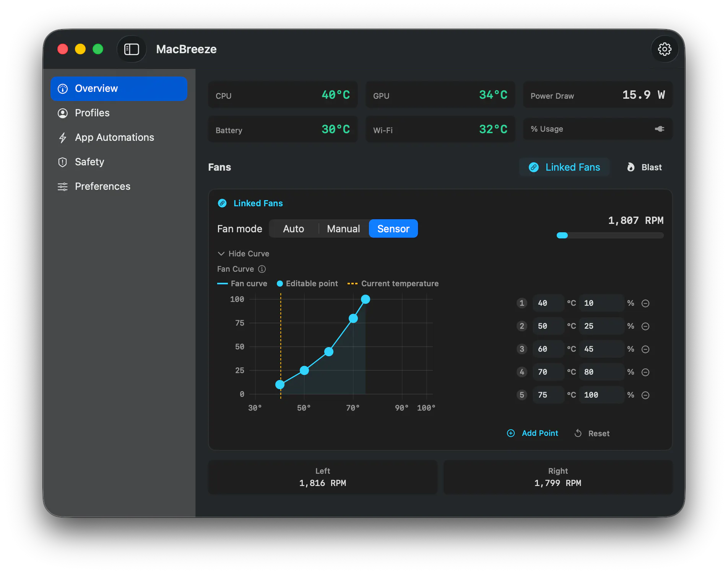Viewport: 728px width, 574px height.
Task: Open settings via the gear icon
Action: [665, 49]
